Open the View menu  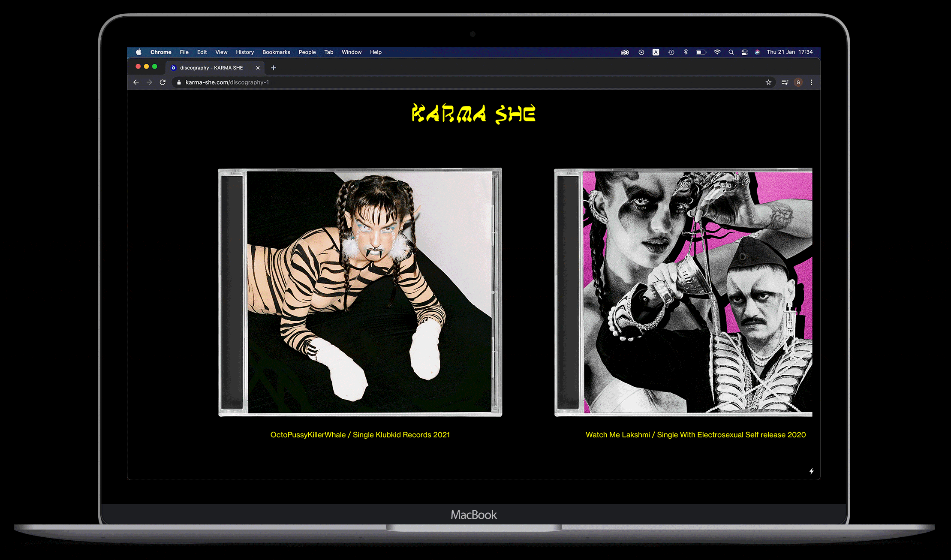click(221, 52)
